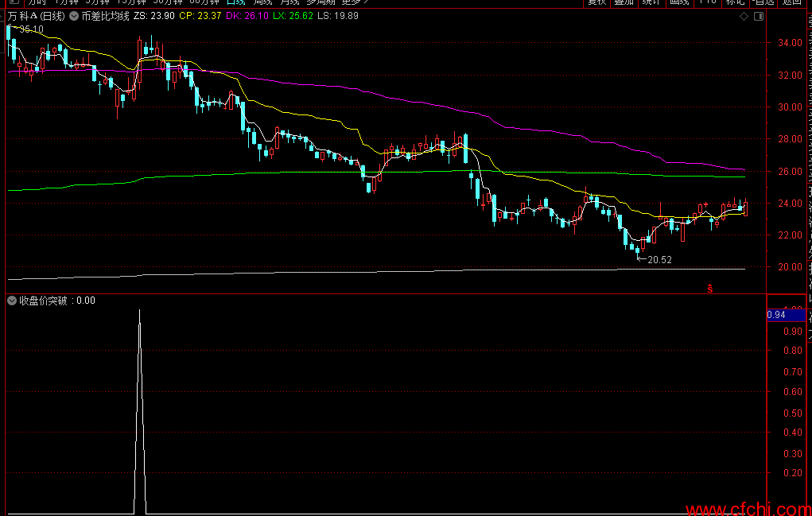Expand the 更多 more periods menu

point(355,2)
